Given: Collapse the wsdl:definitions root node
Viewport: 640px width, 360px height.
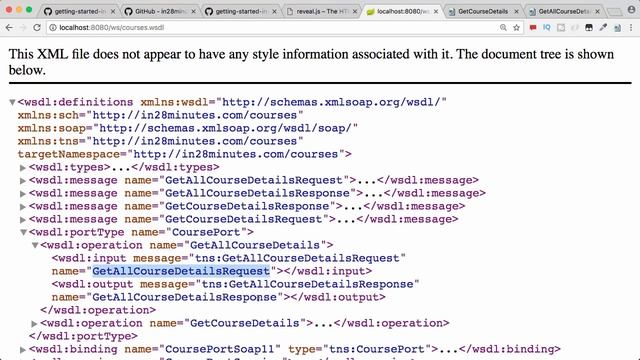Looking at the screenshot, I should 12,102.
